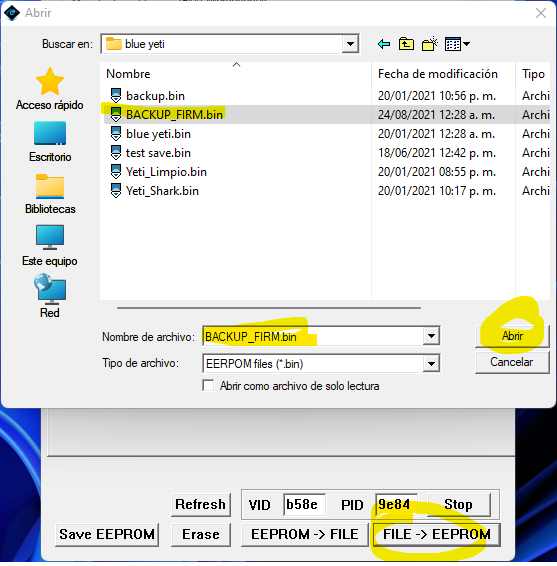Open Acceso rápido in sidebar
The height and width of the screenshot is (566, 557).
coord(50,89)
